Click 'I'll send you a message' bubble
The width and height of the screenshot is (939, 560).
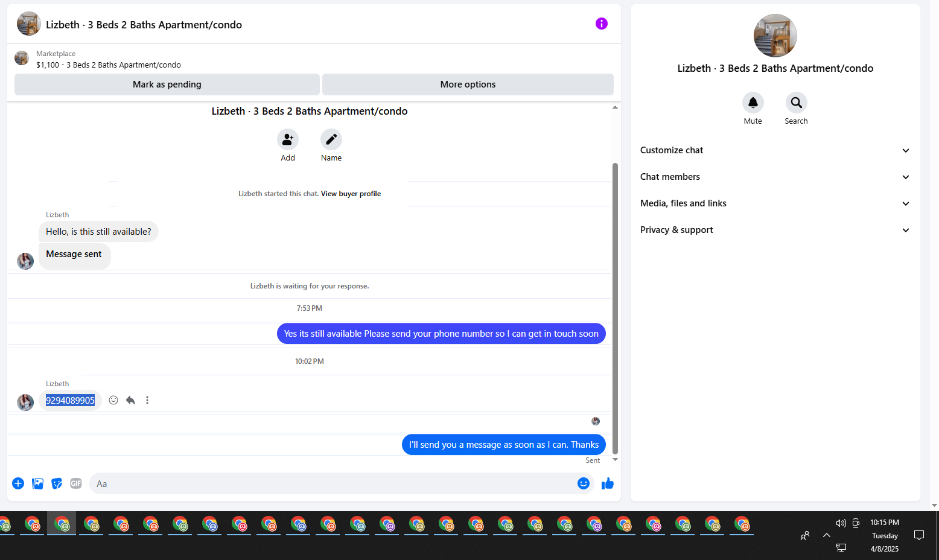pyautogui.click(x=504, y=445)
